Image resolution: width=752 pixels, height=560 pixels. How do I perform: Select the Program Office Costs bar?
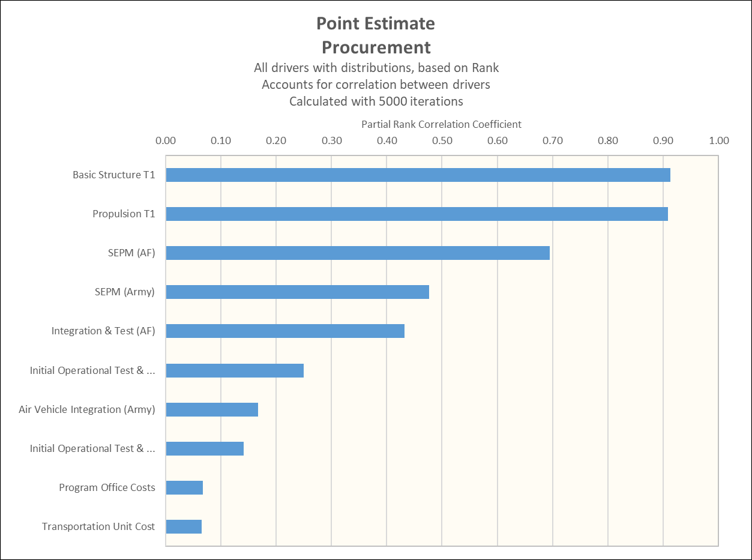click(x=183, y=487)
